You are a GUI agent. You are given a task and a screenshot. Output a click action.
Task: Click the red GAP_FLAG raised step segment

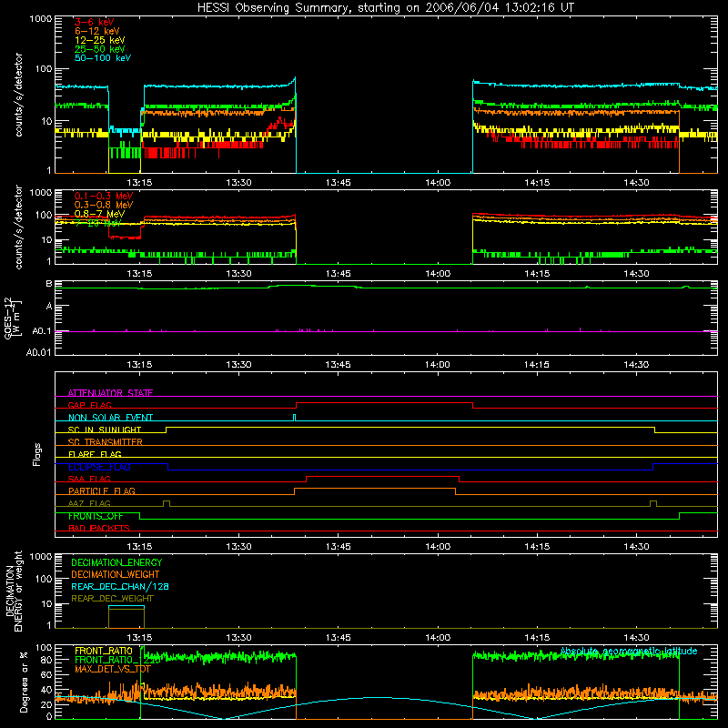tap(384, 402)
